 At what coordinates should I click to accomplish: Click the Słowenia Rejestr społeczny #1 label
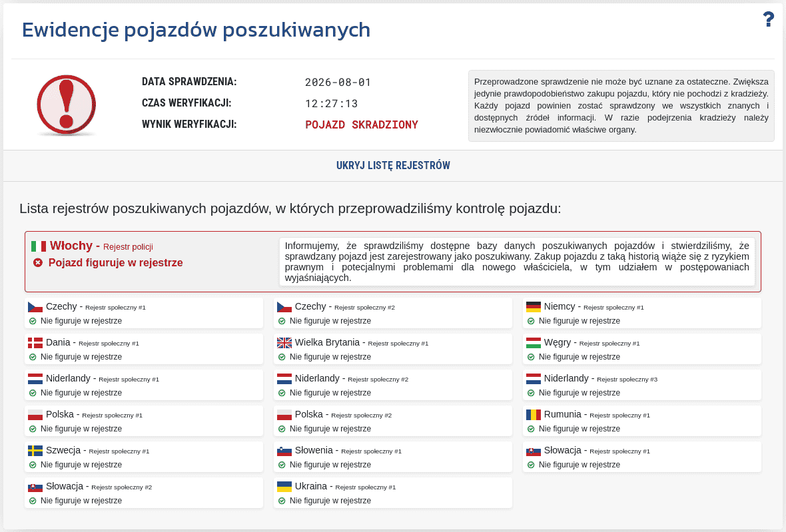point(348,450)
